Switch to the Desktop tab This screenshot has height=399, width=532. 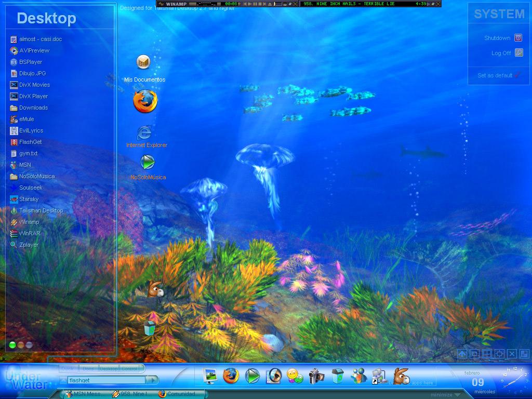[x=109, y=368]
